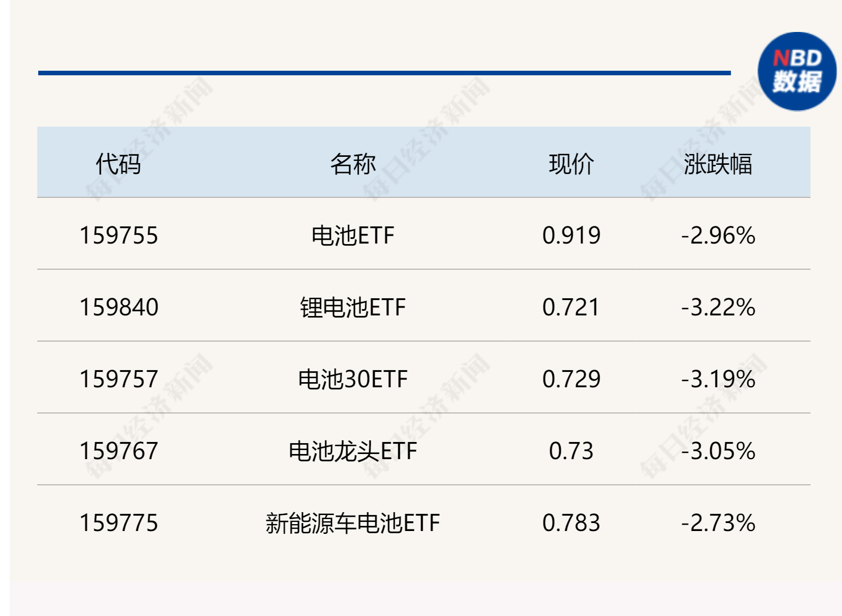Image resolution: width=842 pixels, height=616 pixels.
Task: Select the 名称 column header
Action: [x=353, y=164]
